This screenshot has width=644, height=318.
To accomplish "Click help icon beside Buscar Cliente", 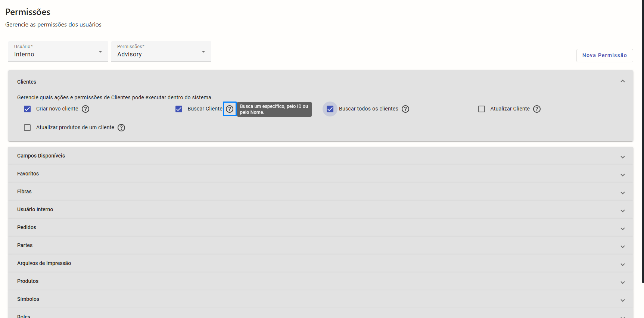I will pos(230,109).
